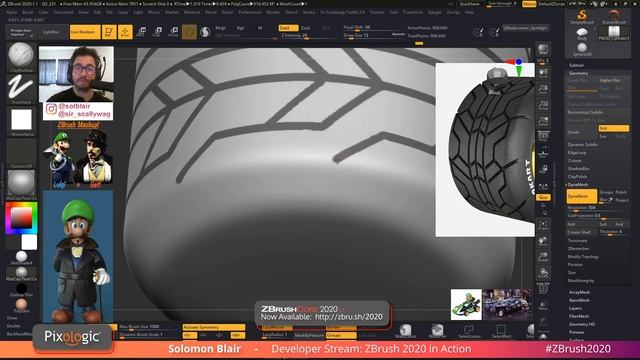Choose the SelectRect brush icon
The height and width of the screenshot is (360, 640).
coord(501,331)
